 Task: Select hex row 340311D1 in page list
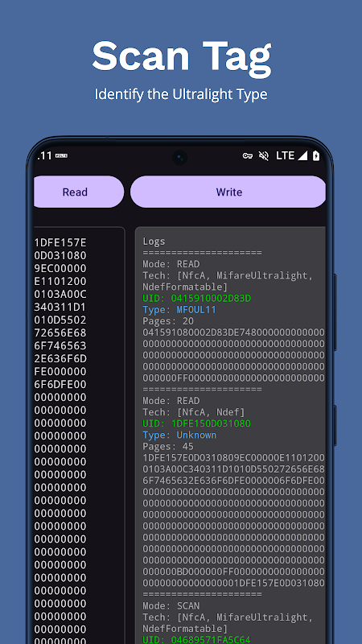click(60, 308)
